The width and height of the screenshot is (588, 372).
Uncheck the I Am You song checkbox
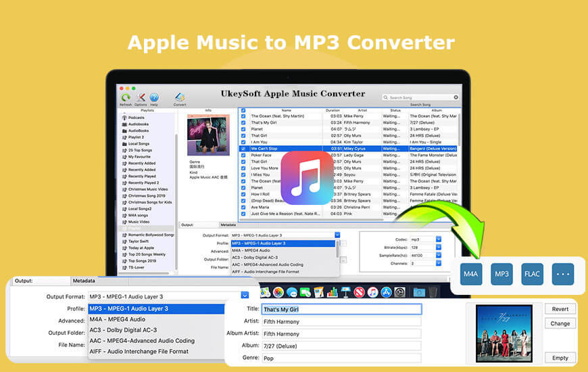[243, 142]
